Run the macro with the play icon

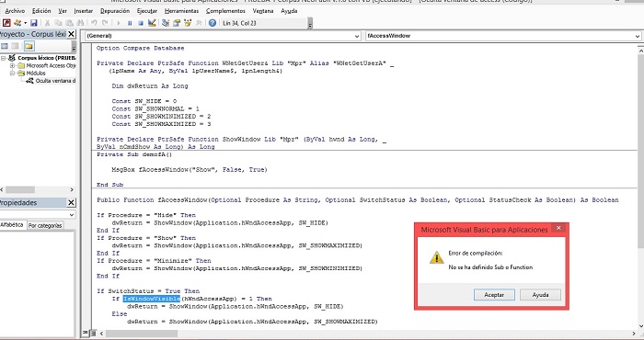pyautogui.click(x=119, y=23)
